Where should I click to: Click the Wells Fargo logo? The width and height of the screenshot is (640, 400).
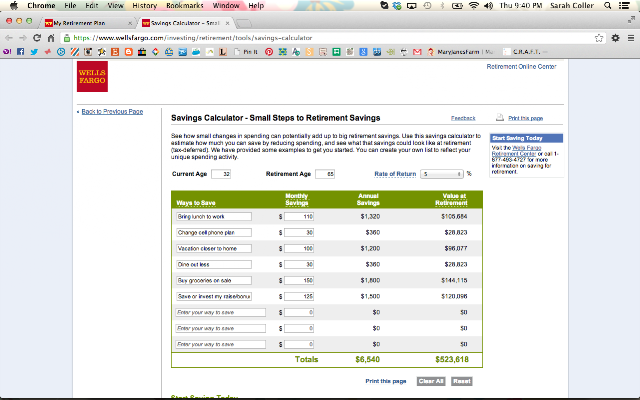tap(92, 76)
